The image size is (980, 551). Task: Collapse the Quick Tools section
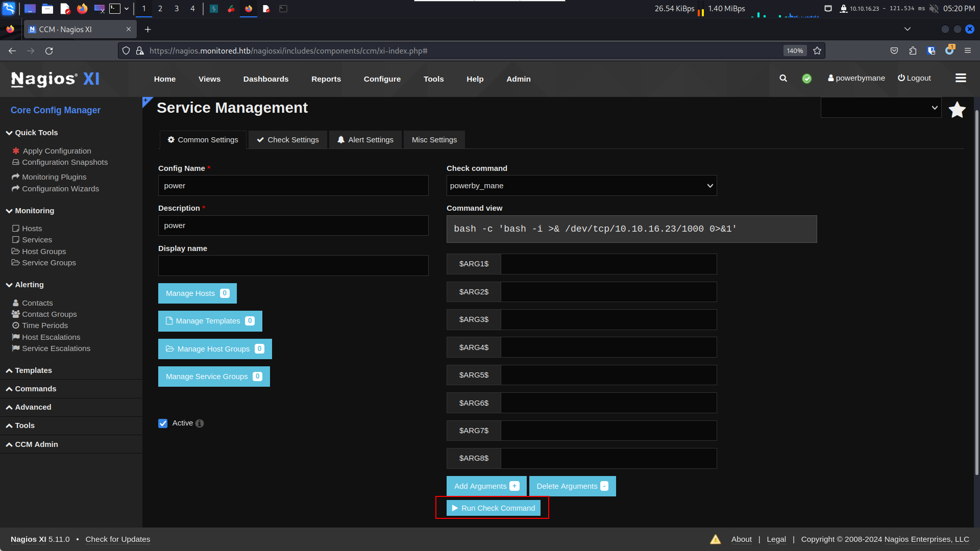pyautogui.click(x=33, y=133)
